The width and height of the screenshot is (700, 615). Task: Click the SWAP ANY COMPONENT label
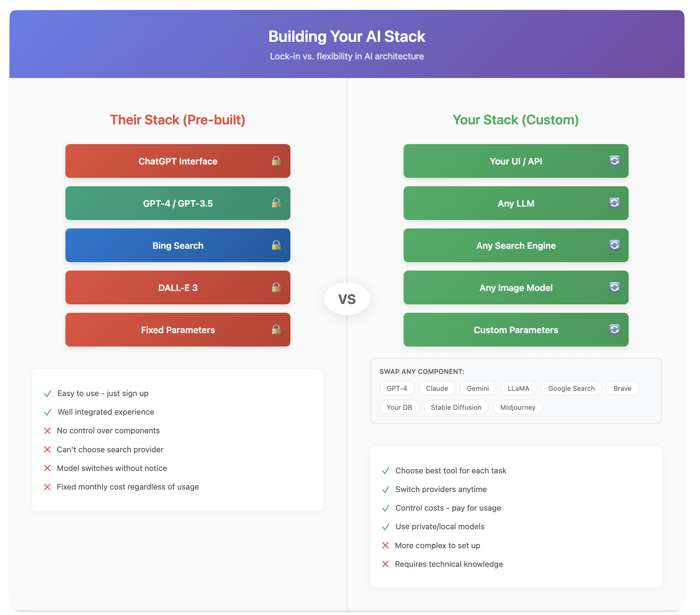pyautogui.click(x=422, y=371)
